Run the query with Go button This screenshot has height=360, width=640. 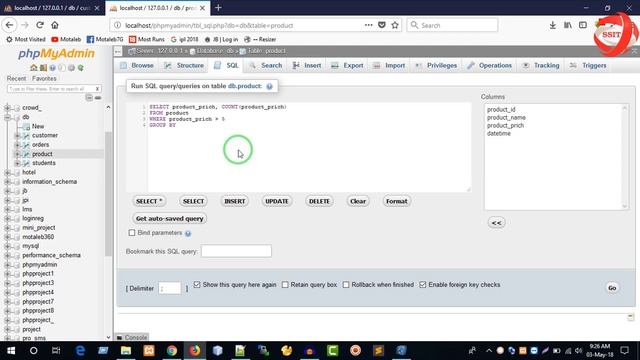[612, 288]
